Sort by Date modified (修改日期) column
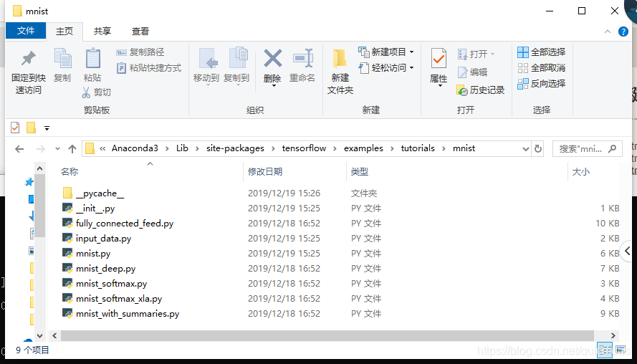 tap(265, 172)
